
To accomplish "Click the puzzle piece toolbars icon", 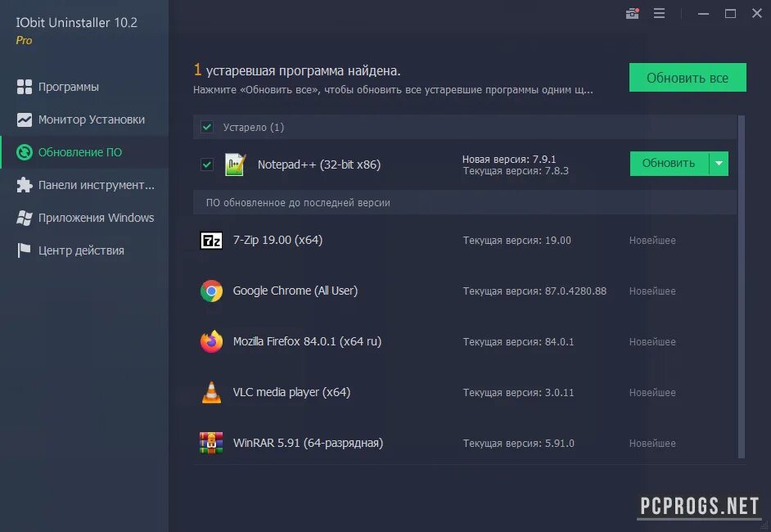I will [24, 185].
